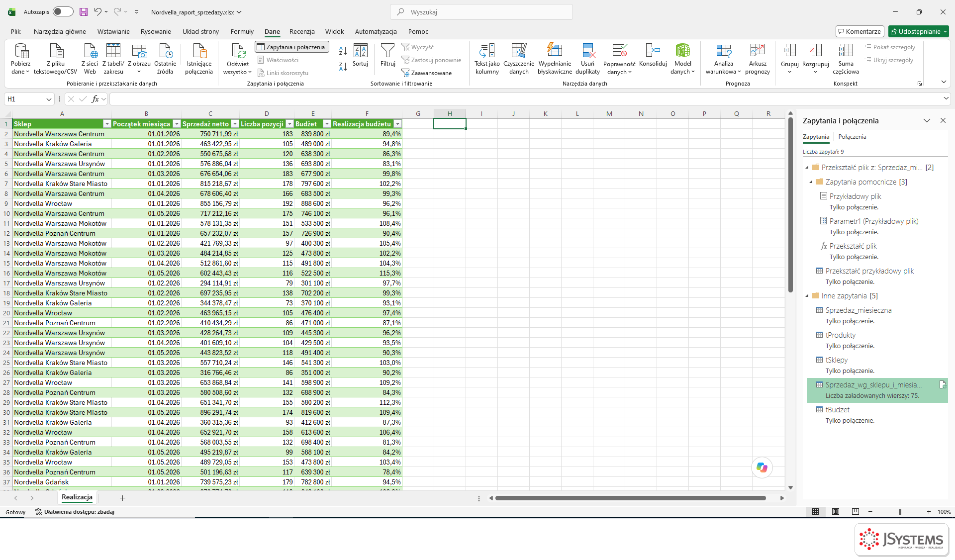Toggle the Autozapis switch
Screen dimensions: 955x560
[x=63, y=12]
